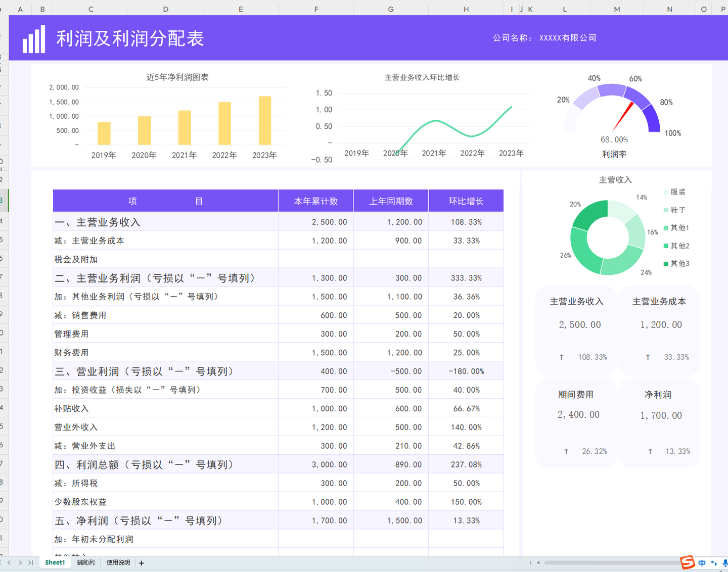
Task: Click the company name XXXXX有限公司
Action: coord(568,38)
